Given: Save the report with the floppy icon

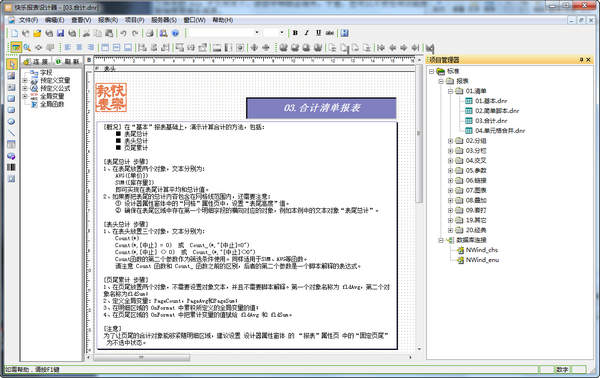Looking at the screenshot, I should tap(60, 33).
